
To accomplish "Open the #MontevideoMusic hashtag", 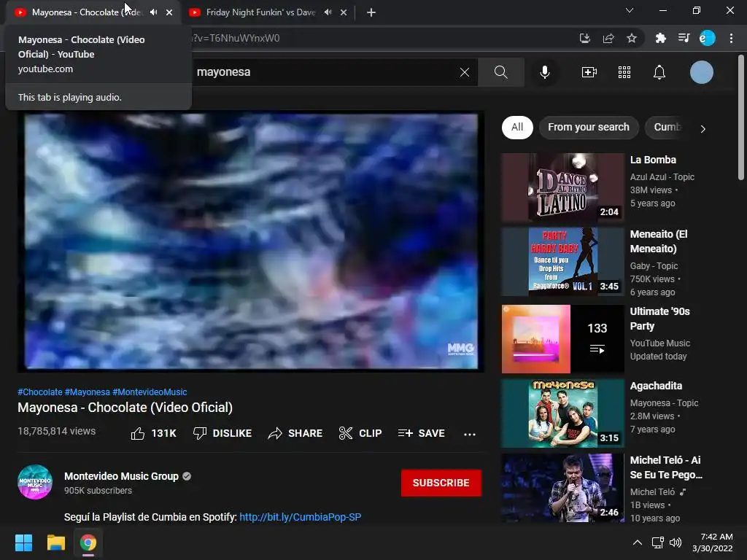I will (150, 392).
